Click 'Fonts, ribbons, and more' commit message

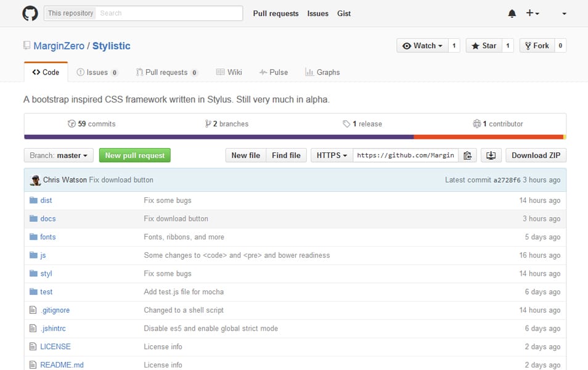(184, 237)
